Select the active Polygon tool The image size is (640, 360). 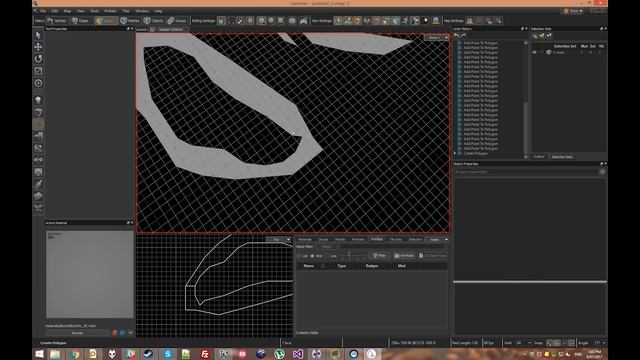click(x=38, y=124)
